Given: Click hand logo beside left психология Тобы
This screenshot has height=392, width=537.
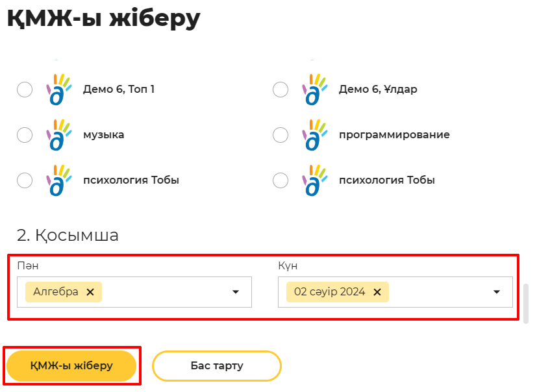Looking at the screenshot, I should coord(59,180).
